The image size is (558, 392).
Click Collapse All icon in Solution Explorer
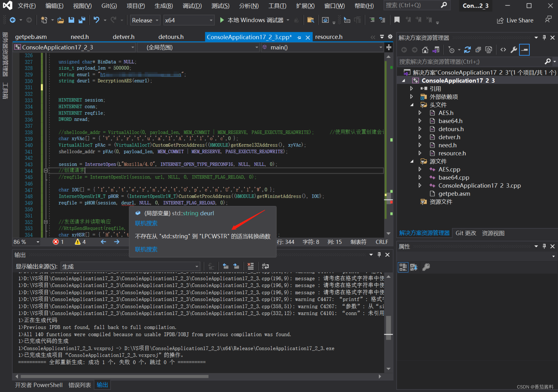(x=478, y=50)
